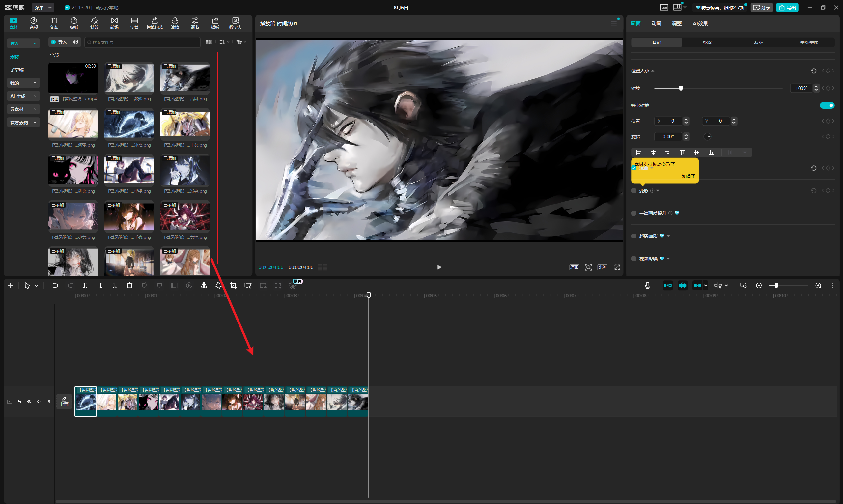The image size is (843, 504).
Task: Reset the 位置大小 section with reset icon
Action: click(813, 71)
